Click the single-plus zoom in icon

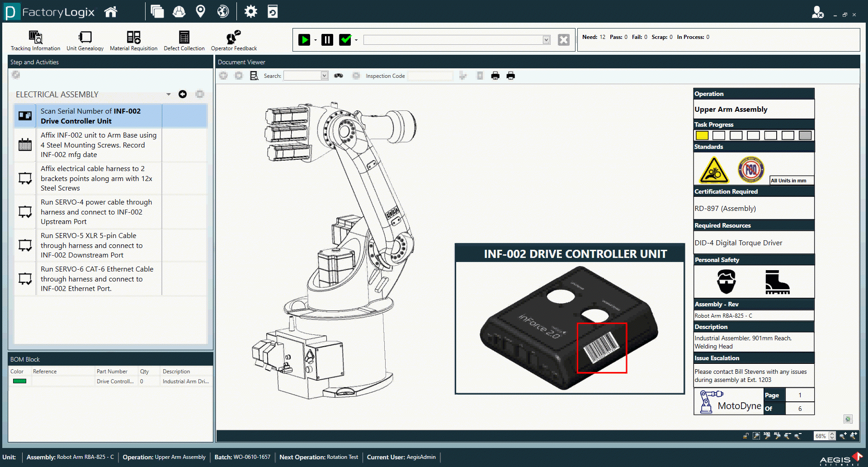pos(843,436)
